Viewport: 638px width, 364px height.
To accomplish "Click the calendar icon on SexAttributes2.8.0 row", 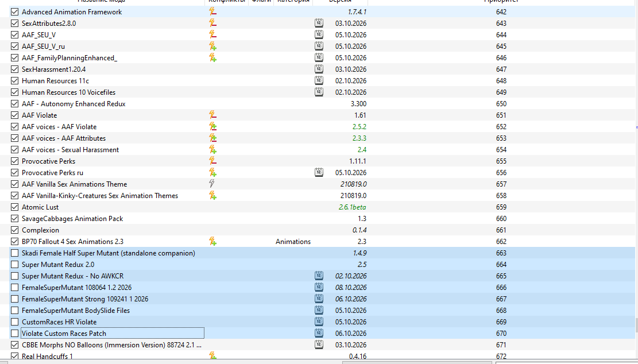I will [x=319, y=23].
